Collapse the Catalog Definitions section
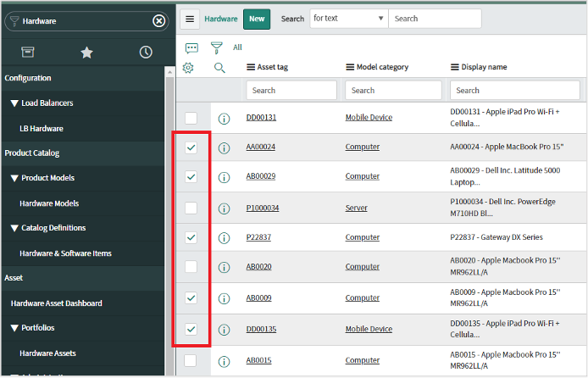Viewport: 588px width, 378px height. click(x=14, y=228)
